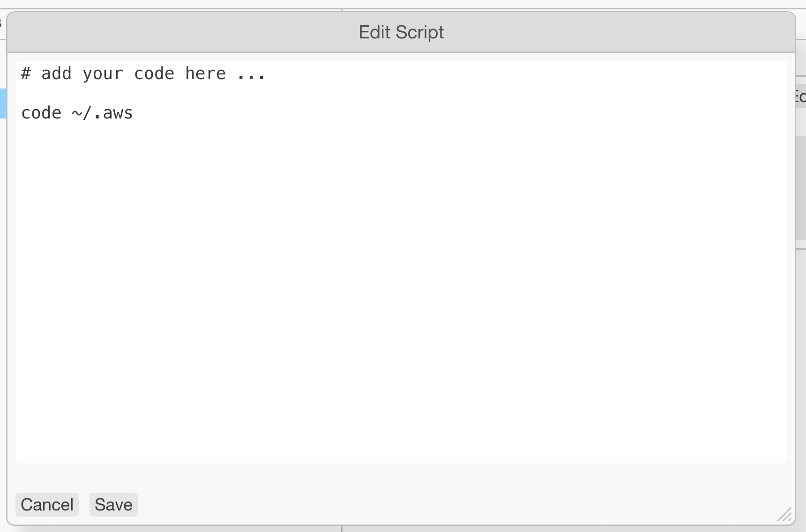Click the Edit Script title bar

point(401,32)
